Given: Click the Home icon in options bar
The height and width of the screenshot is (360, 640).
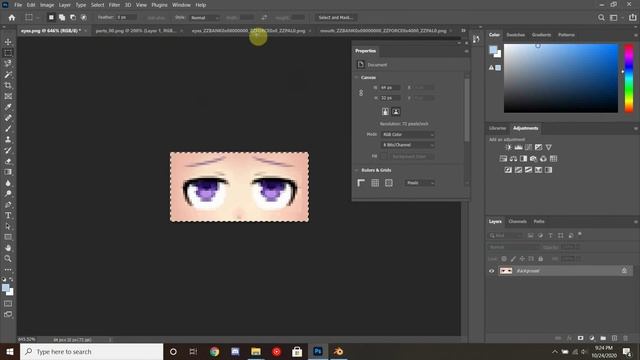Looking at the screenshot, I should click(x=12, y=18).
